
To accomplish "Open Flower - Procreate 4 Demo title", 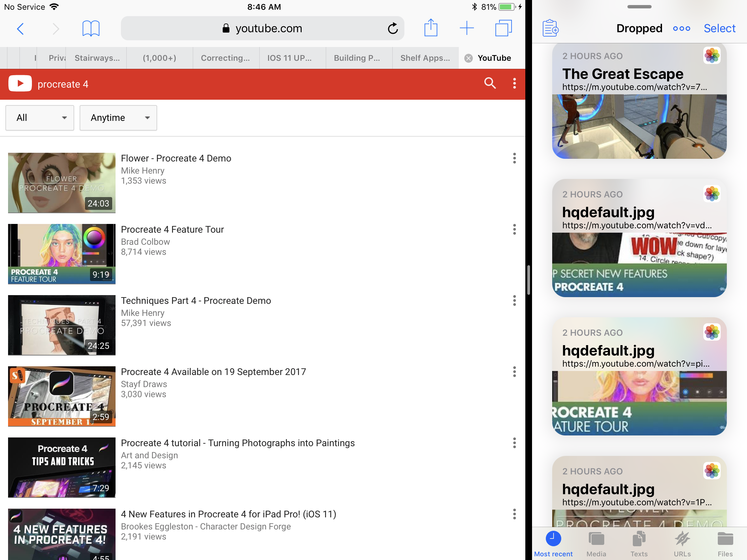I will click(x=176, y=158).
